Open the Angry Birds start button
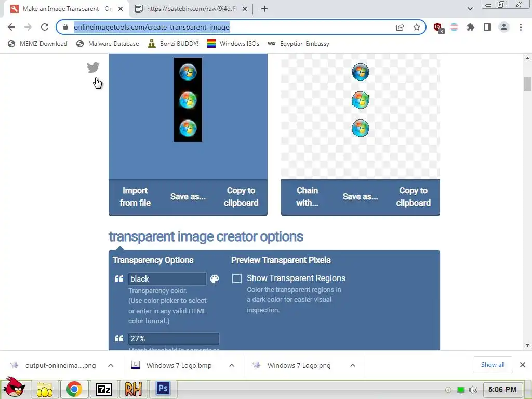This screenshot has height=399, width=532. 14,387
